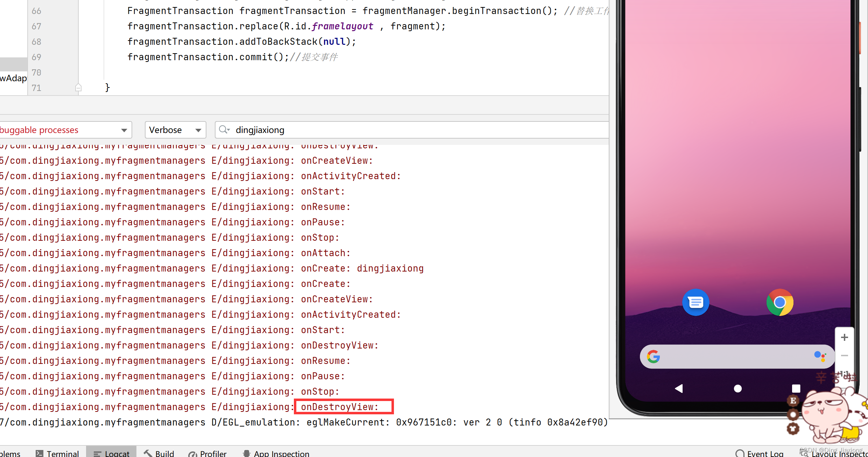
Task: Click the Google logo in search bar
Action: click(653, 357)
